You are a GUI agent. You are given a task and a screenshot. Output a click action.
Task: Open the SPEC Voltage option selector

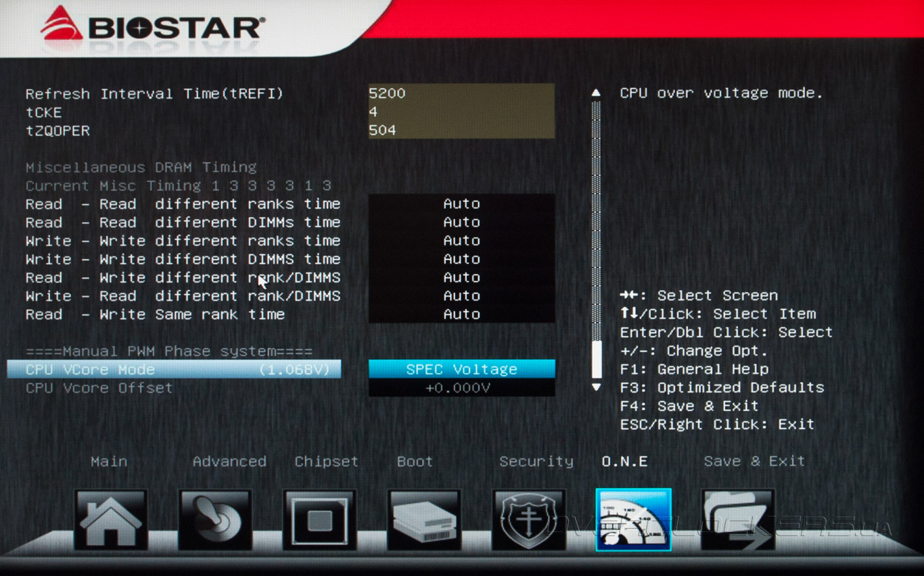(x=461, y=369)
